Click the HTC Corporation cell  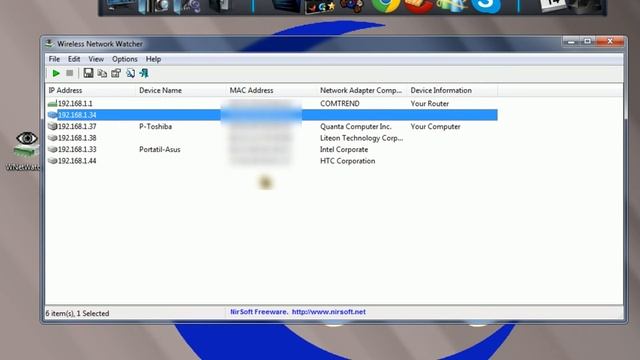[x=347, y=161]
